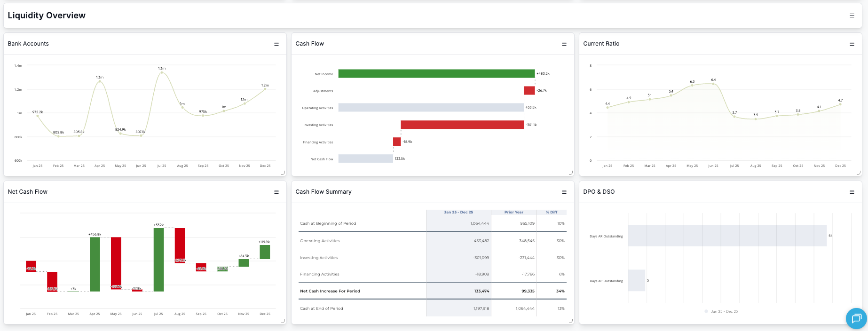Select the green Net Income bar
The image size is (868, 331).
(x=436, y=74)
